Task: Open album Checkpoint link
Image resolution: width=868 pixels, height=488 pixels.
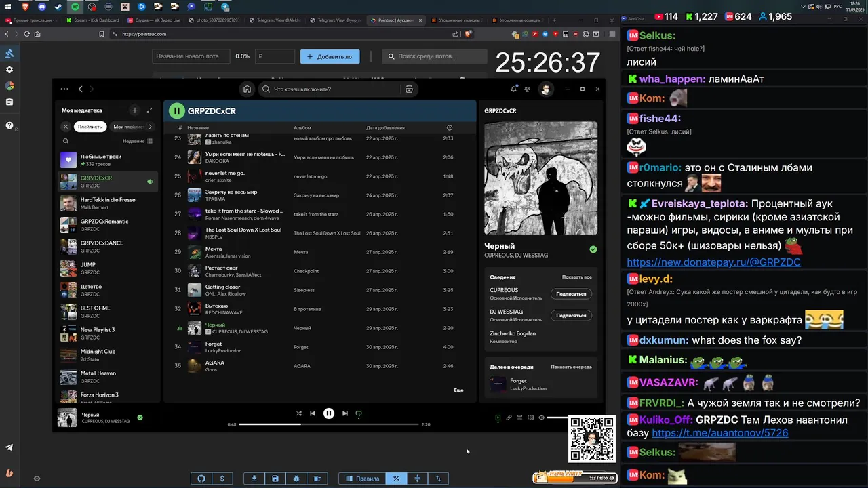Action: click(x=306, y=271)
